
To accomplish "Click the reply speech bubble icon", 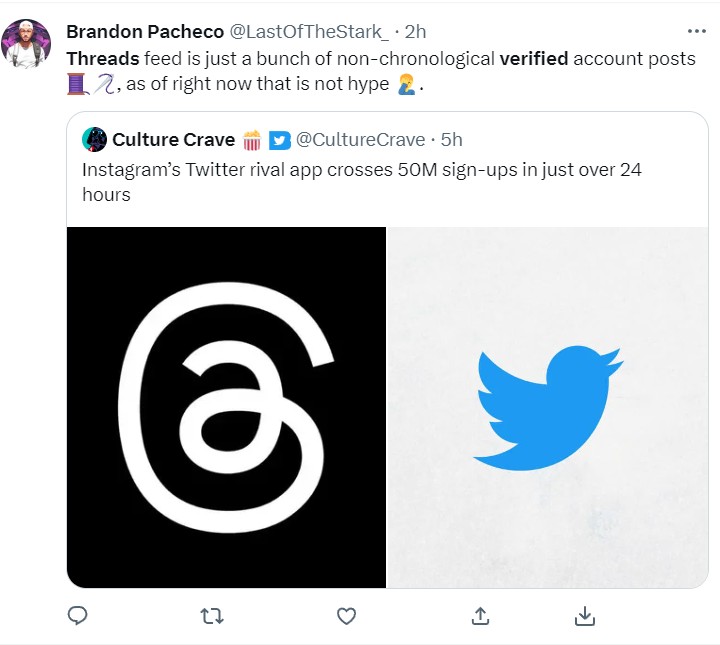I will tap(78, 616).
